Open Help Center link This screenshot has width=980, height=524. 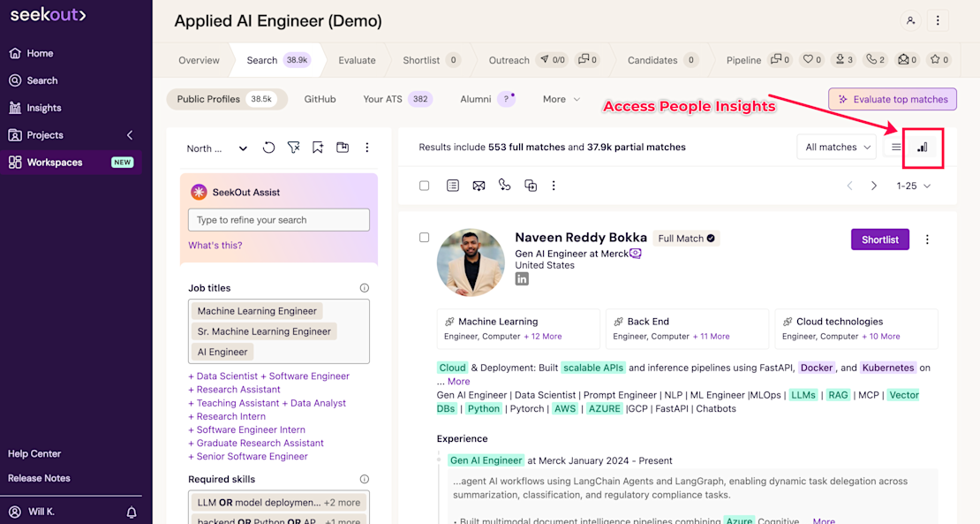tap(34, 454)
